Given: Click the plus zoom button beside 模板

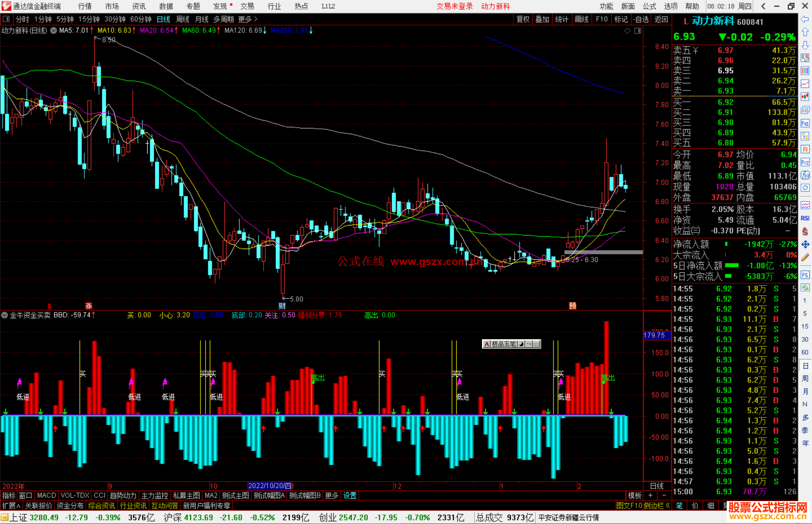Looking at the screenshot, I should click(651, 495).
